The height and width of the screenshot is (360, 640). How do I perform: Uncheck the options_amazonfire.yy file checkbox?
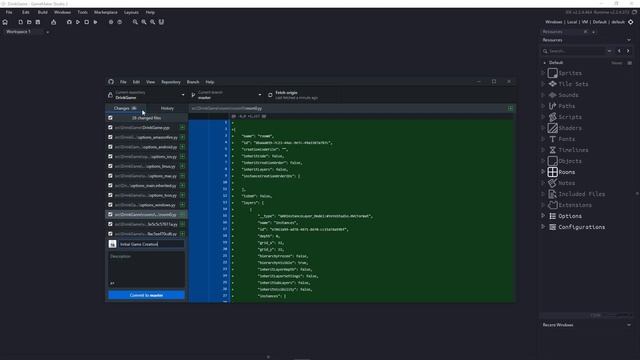(x=110, y=137)
